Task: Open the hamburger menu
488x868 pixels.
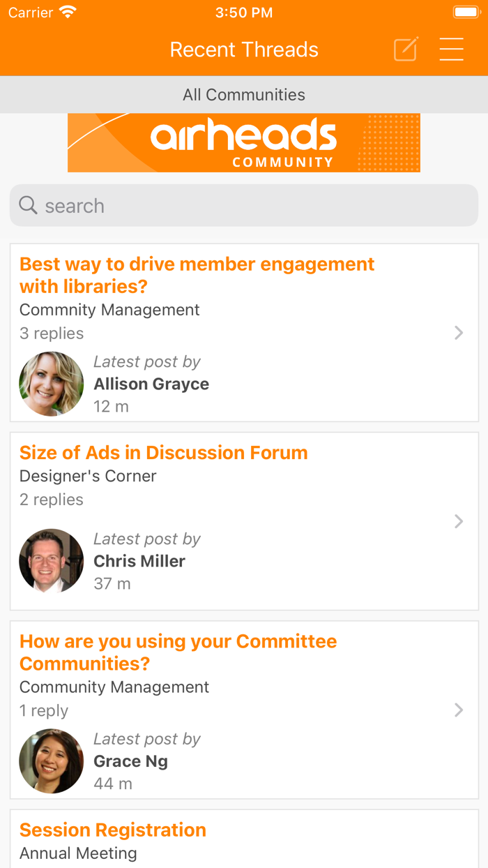Action: pyautogui.click(x=452, y=49)
